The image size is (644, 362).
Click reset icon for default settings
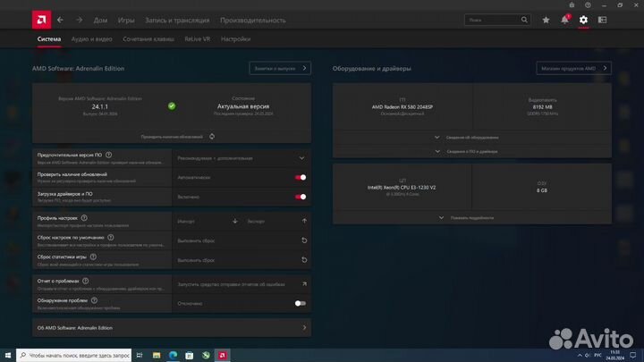tap(304, 240)
